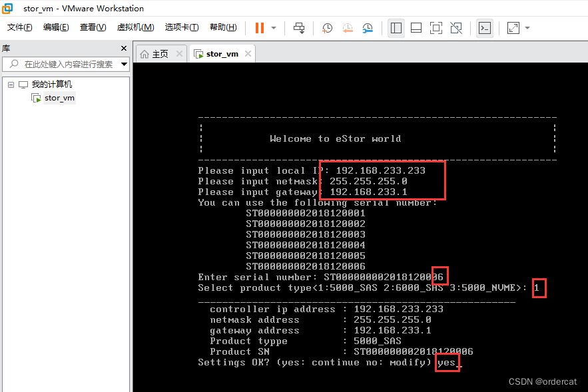
Task: Open the library search dropdown arrow
Action: (x=124, y=64)
